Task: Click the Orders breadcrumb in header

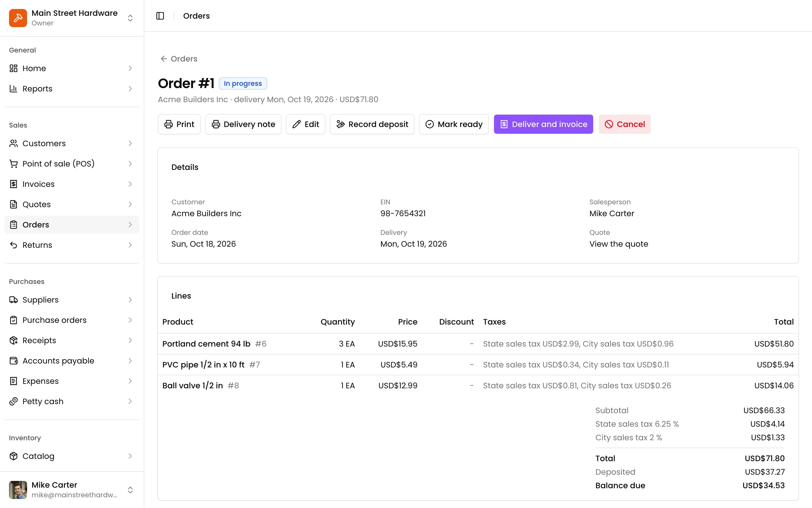Action: tap(196, 16)
